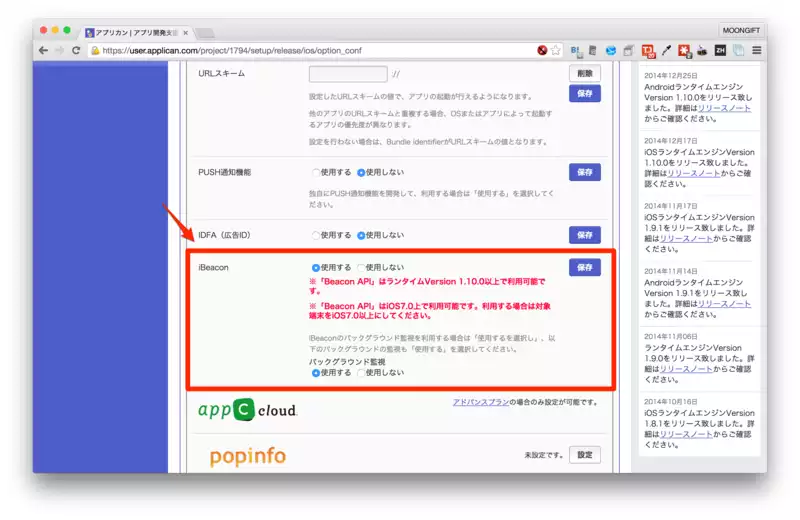The width and height of the screenshot is (800, 520).
Task: Click the appC cloud logo
Action: pos(247,410)
